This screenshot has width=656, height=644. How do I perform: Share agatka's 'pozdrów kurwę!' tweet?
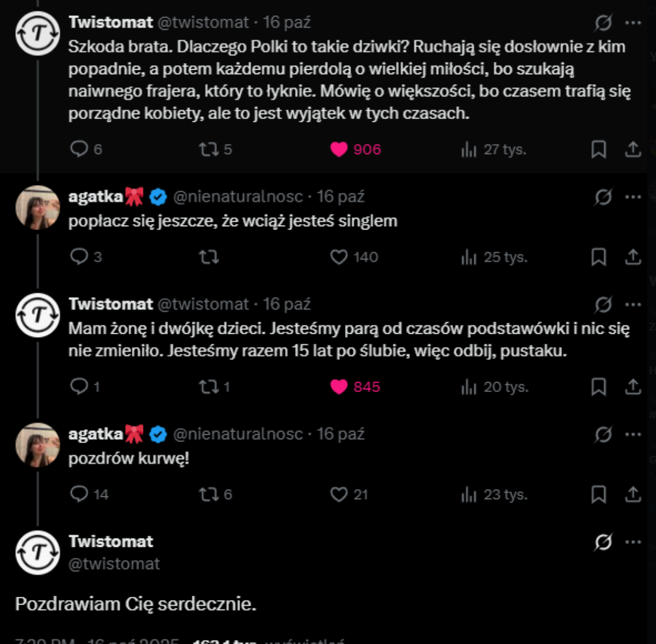[x=633, y=494]
